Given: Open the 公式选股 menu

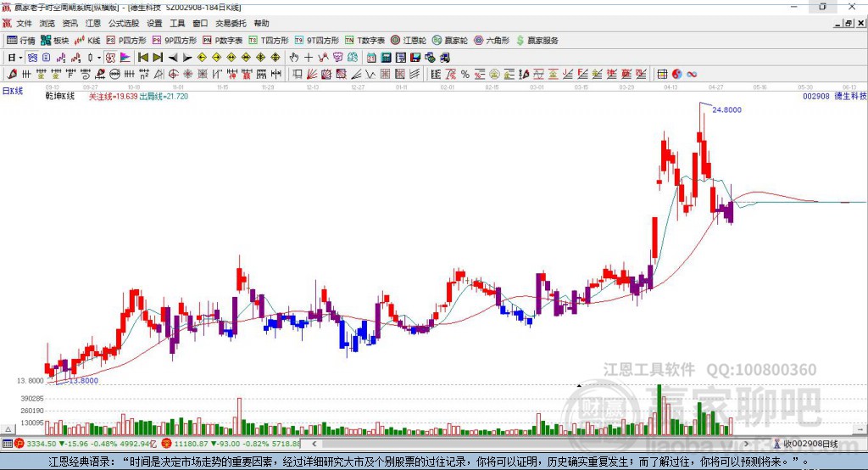Looking at the screenshot, I should pos(122,23).
